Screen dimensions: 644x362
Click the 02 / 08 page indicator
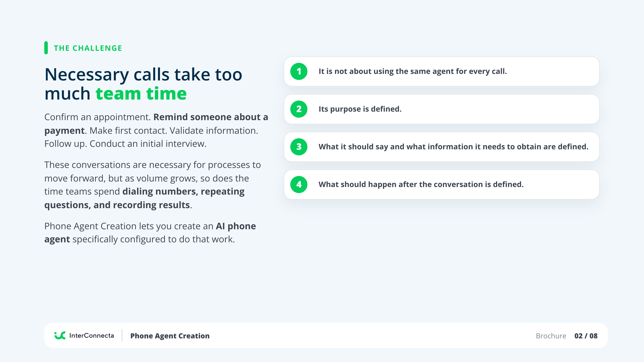(x=586, y=336)
